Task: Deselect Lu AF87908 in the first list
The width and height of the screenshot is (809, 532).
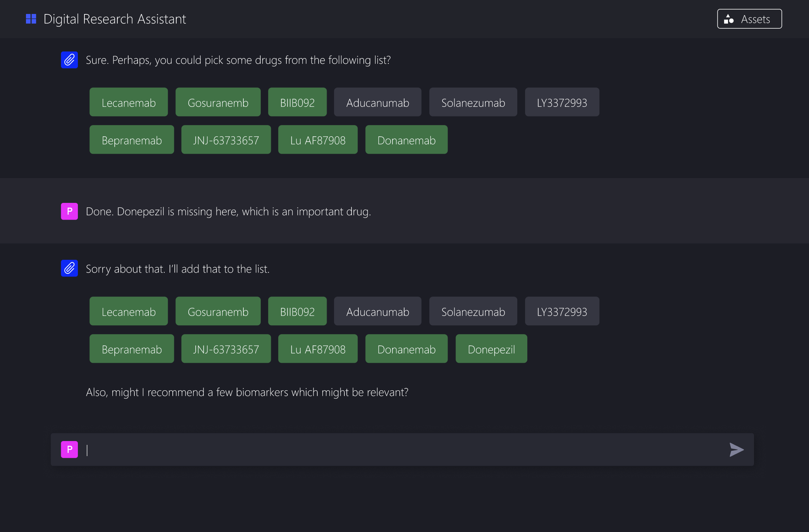Action: click(318, 140)
